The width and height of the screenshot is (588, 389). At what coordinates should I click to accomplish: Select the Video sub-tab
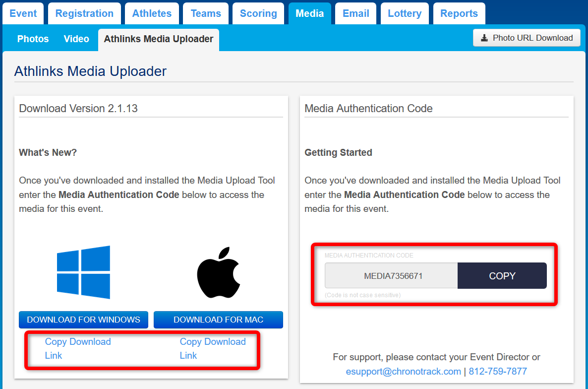click(76, 39)
